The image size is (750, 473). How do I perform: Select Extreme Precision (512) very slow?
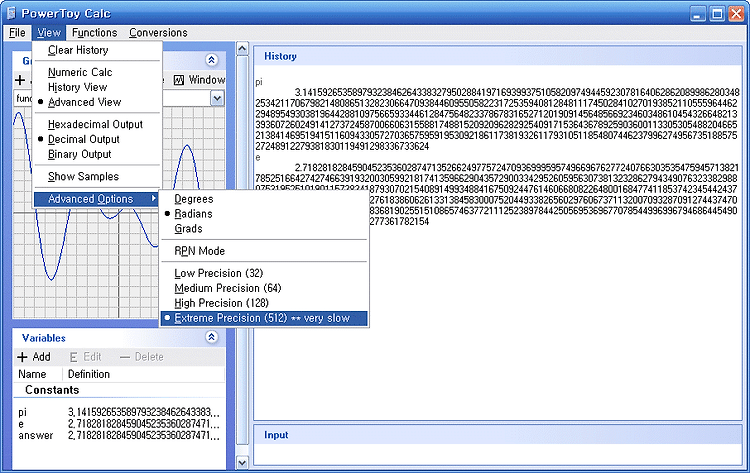(264, 318)
